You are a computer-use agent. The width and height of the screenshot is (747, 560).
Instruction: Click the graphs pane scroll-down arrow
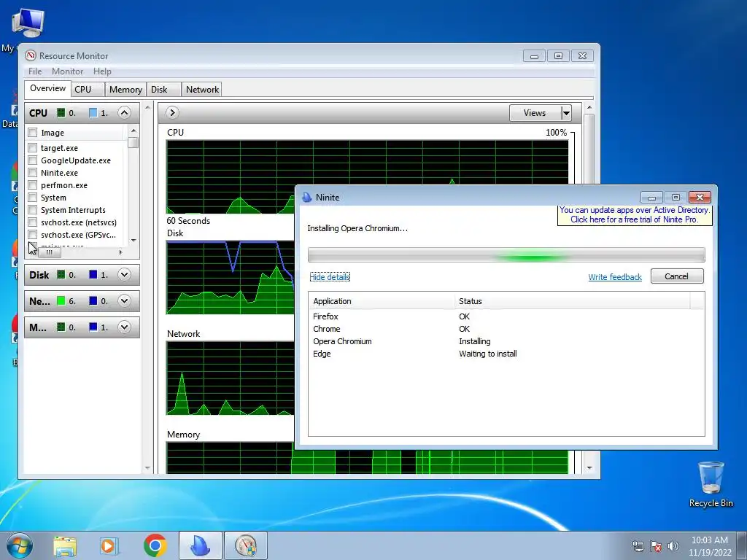(x=589, y=467)
